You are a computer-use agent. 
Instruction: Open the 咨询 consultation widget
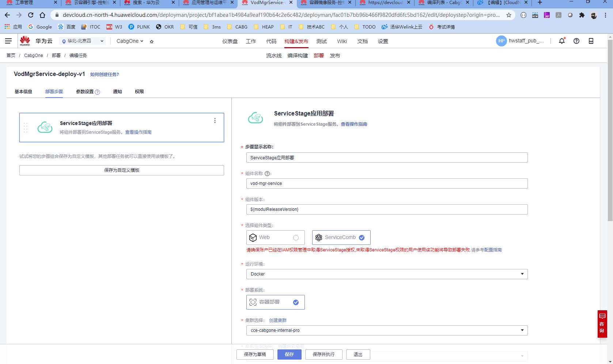[602, 324]
